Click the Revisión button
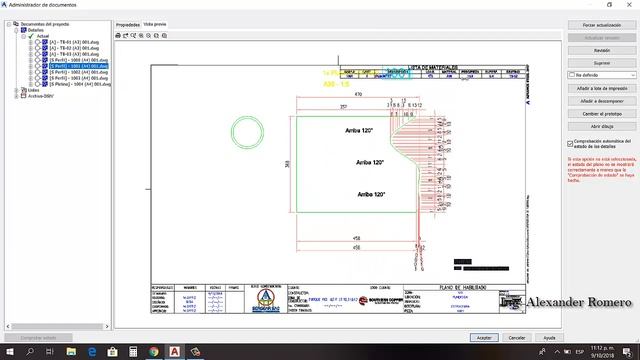Viewport: 640px width, 360px height. point(602,51)
